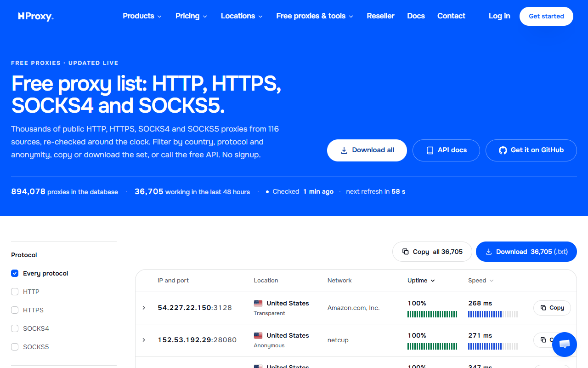The image size is (588, 368).
Task: Expand Free proxies & tools menu
Action: pyautogui.click(x=315, y=16)
